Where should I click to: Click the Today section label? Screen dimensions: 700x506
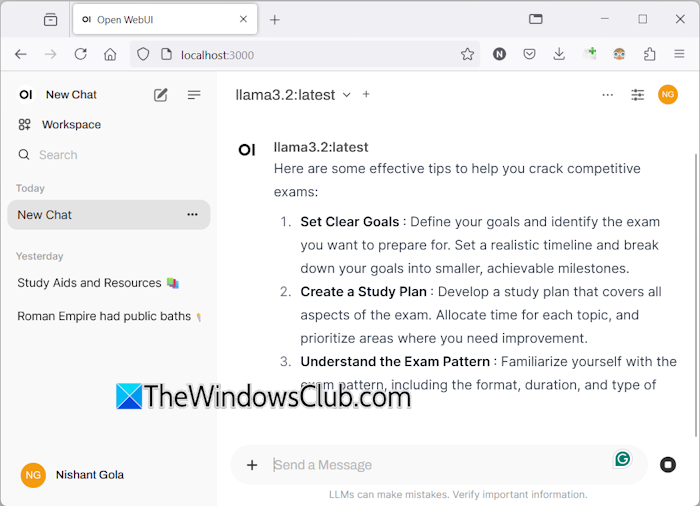(x=30, y=188)
